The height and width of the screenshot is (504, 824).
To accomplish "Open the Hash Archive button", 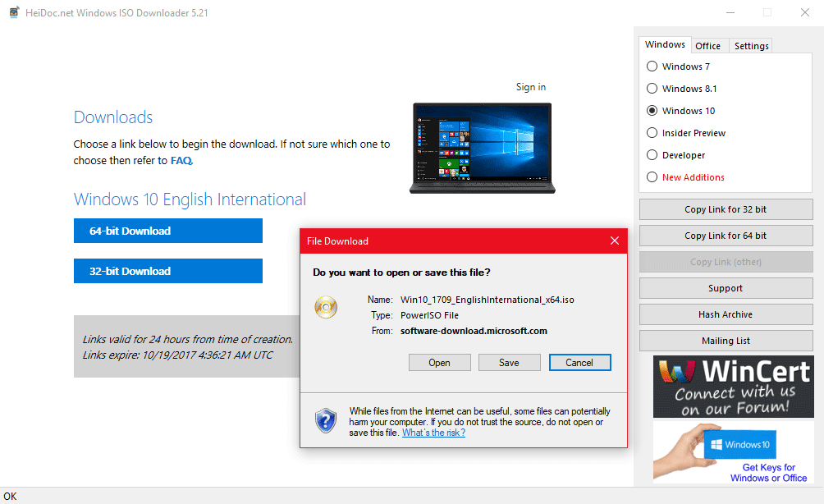I will tap(726, 314).
